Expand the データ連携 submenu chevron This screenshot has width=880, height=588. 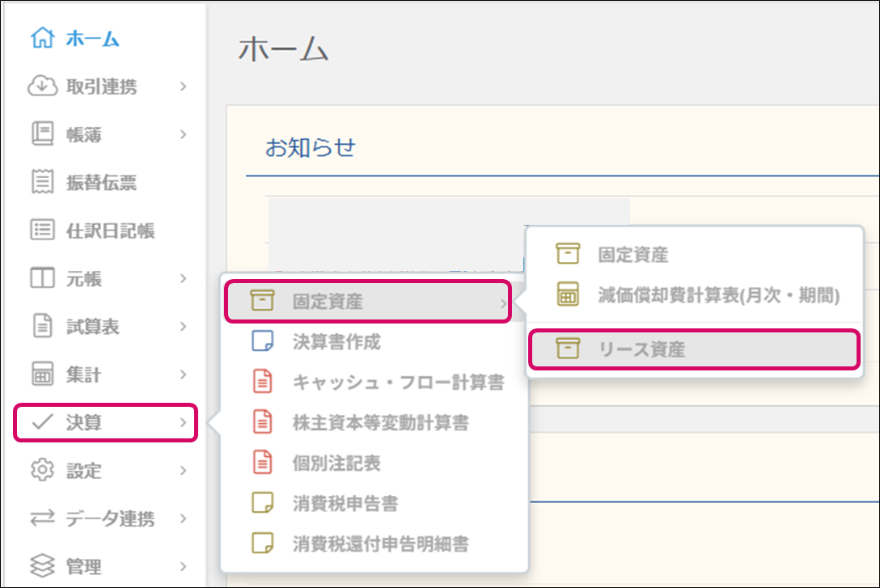(184, 518)
